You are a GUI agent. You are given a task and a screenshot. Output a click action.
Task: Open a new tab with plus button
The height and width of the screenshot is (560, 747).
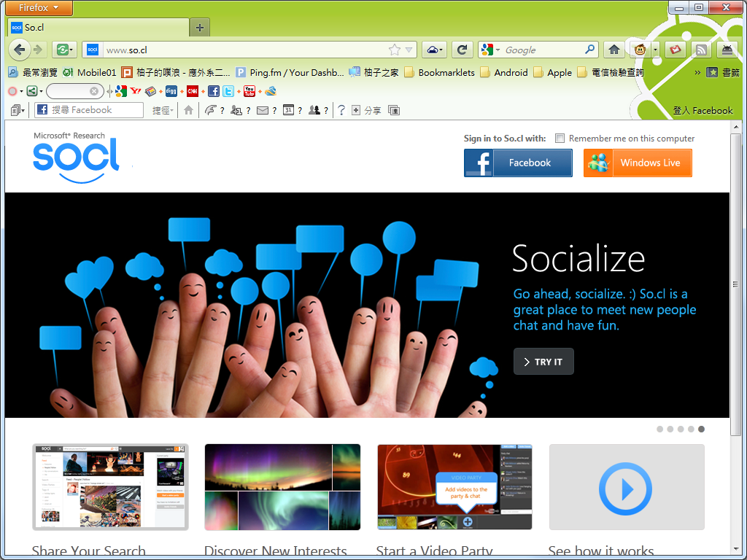200,28
